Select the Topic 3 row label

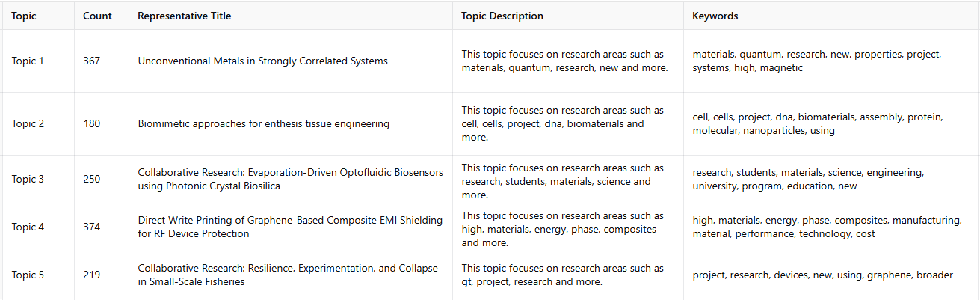click(x=28, y=180)
